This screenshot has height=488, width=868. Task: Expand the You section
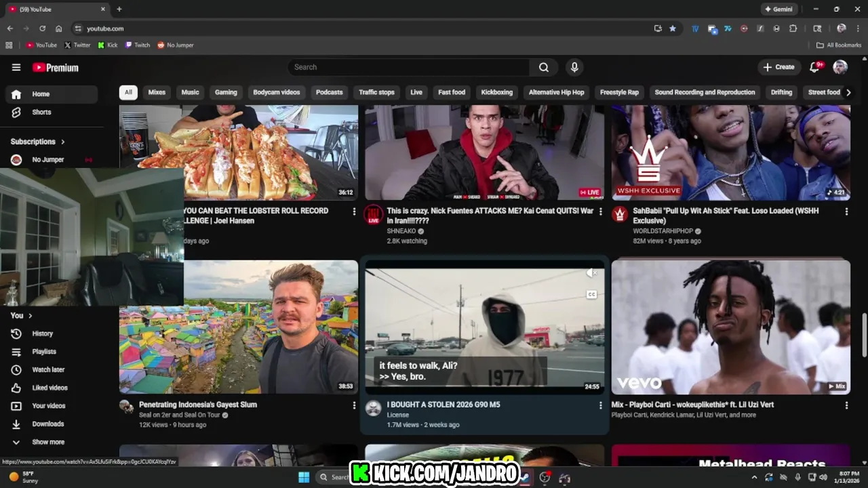click(22, 315)
